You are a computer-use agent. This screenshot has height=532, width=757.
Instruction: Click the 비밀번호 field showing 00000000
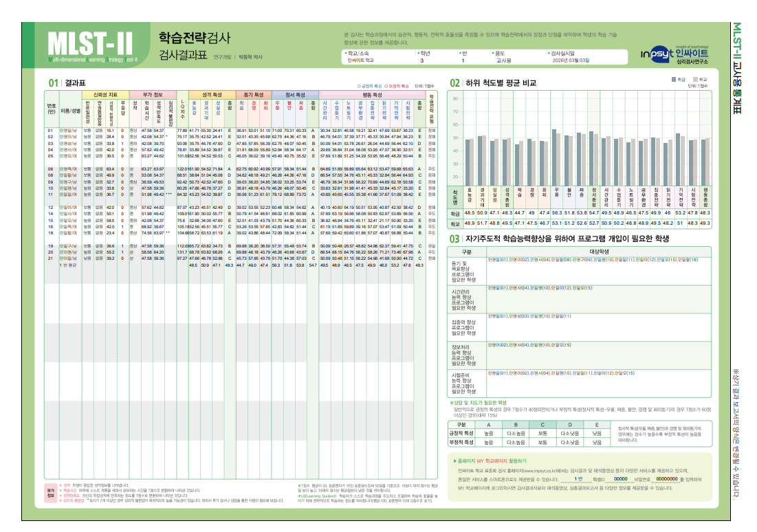[667, 479]
